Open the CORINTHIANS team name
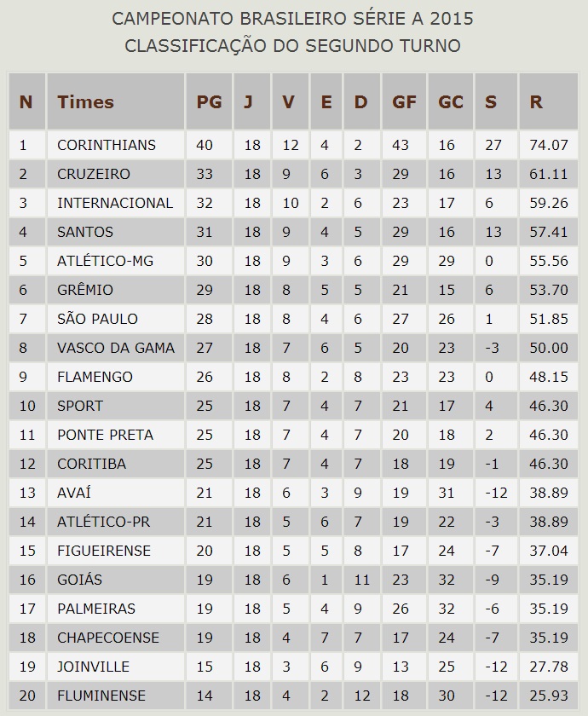The height and width of the screenshot is (716, 588). pos(107,145)
